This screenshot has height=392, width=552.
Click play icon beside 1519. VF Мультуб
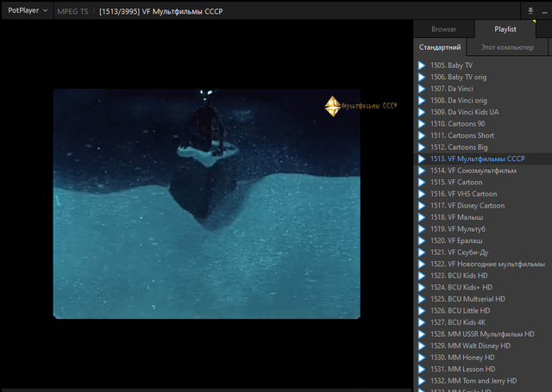[422, 229]
